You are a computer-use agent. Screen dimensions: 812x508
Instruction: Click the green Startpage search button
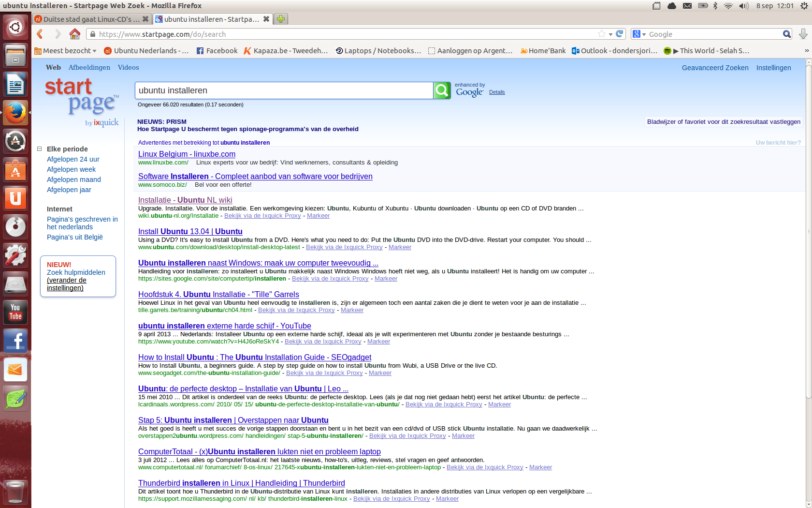(x=442, y=90)
